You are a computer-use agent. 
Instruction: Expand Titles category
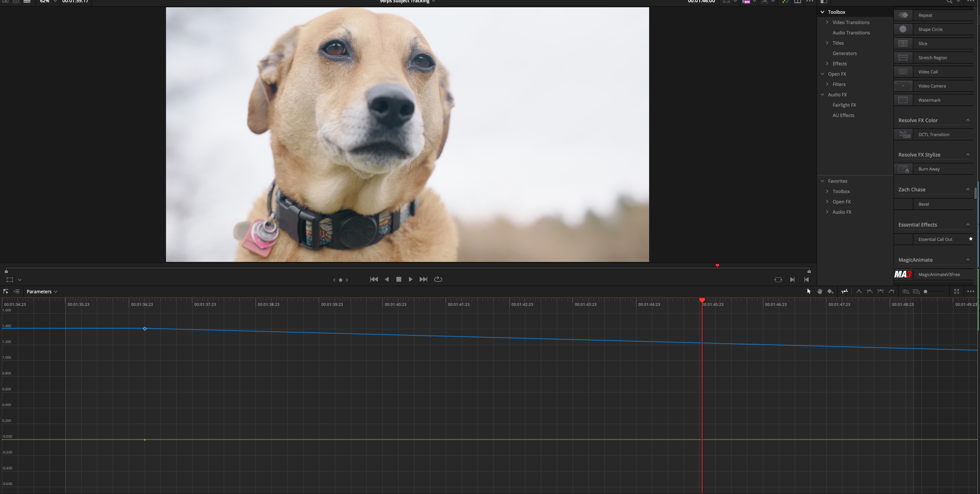[x=827, y=43]
